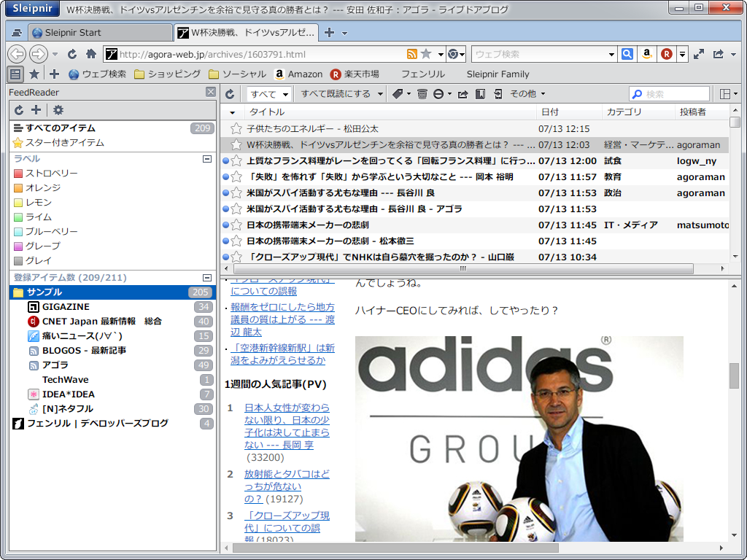Click the circle-minus icon in article toolbar
747x560 pixels.
point(438,94)
